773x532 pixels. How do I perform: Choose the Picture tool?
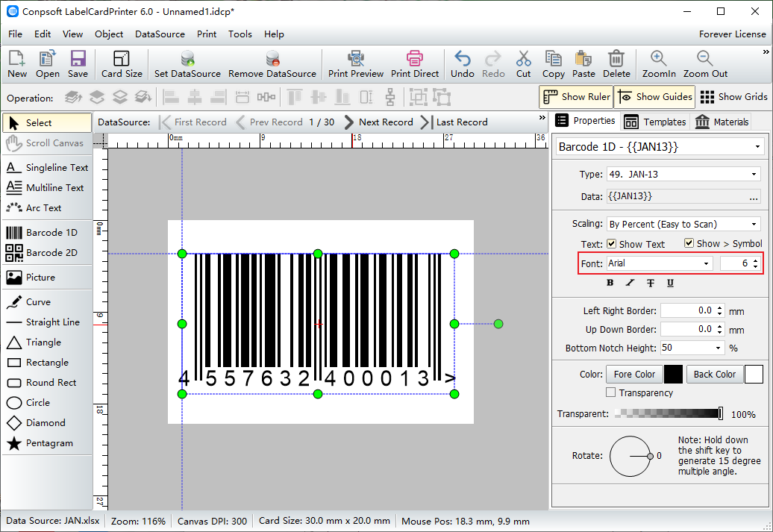pos(47,277)
